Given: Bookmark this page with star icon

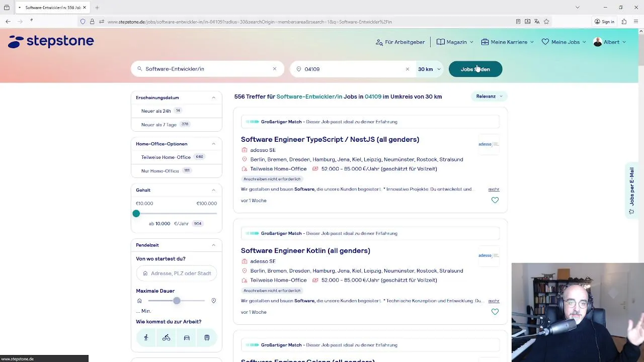Looking at the screenshot, I should (x=546, y=22).
